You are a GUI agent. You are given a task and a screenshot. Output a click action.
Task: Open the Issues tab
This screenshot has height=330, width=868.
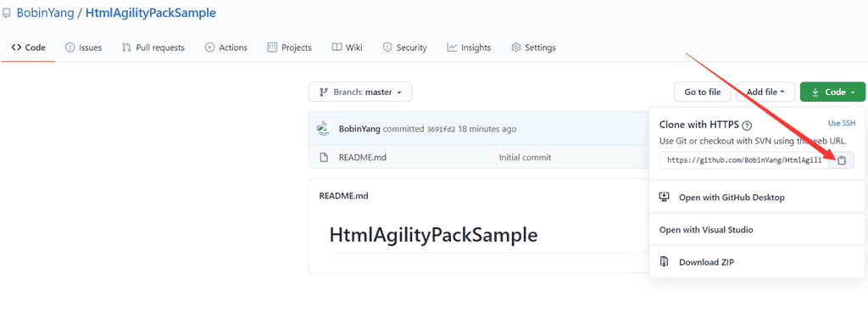pos(84,48)
